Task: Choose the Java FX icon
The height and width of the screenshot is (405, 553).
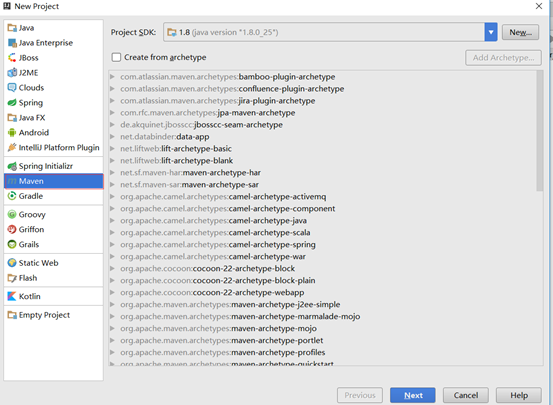Action: [12, 117]
